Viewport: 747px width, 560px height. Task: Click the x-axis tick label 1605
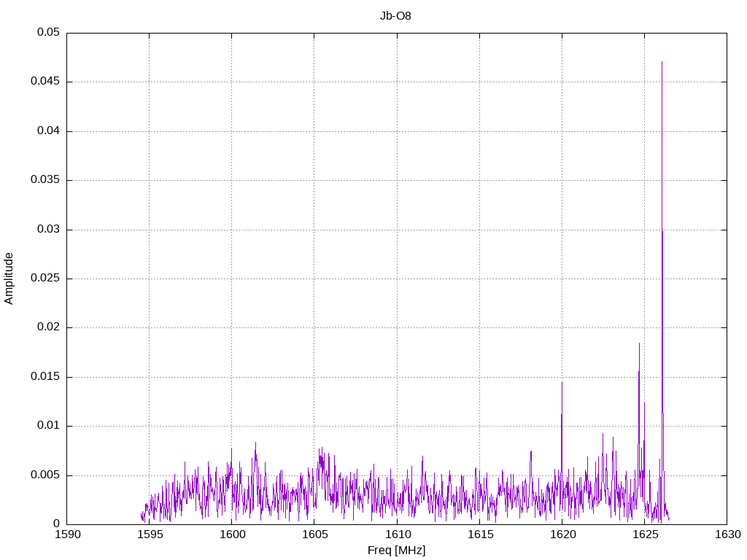pyautogui.click(x=315, y=534)
